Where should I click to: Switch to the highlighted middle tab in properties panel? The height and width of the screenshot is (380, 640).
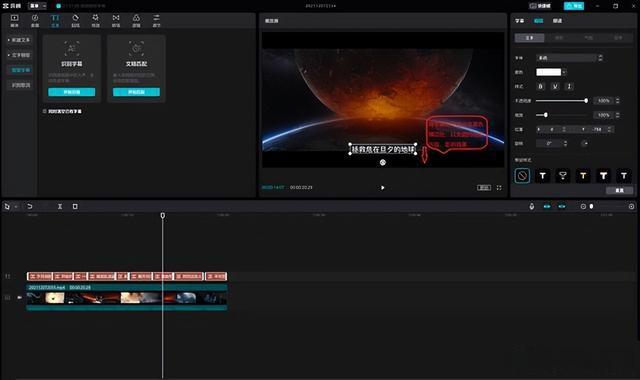[538, 21]
